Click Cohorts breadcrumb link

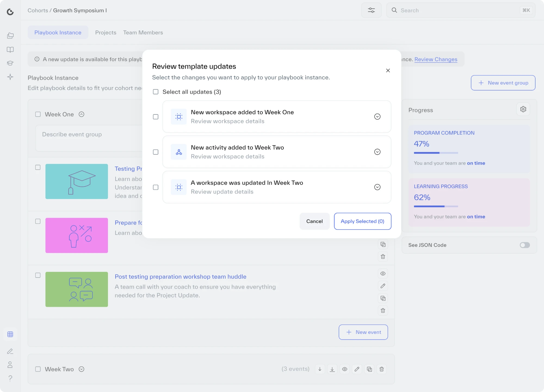(38, 10)
